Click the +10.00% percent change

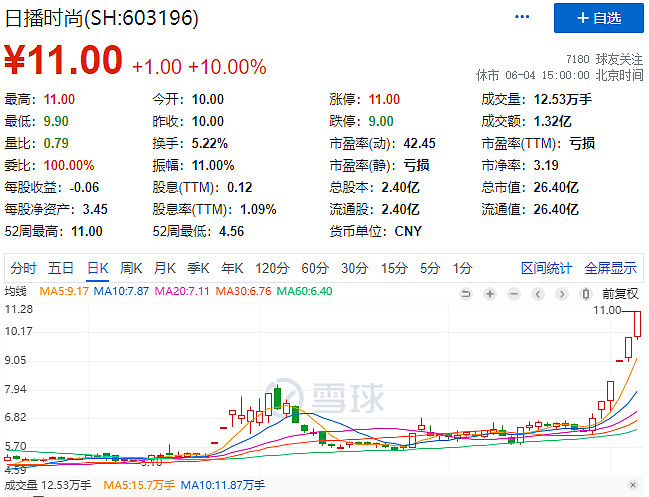coord(227,67)
